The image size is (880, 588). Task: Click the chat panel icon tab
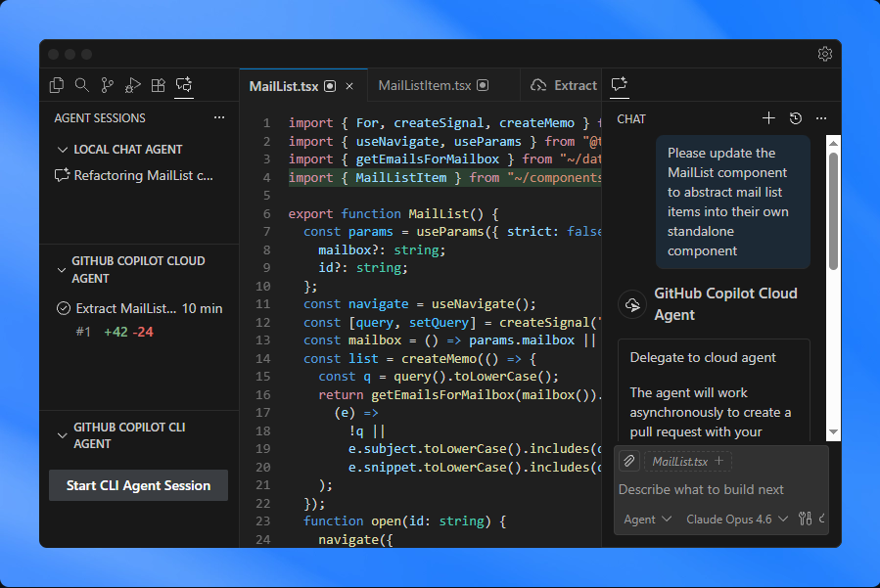coord(620,84)
